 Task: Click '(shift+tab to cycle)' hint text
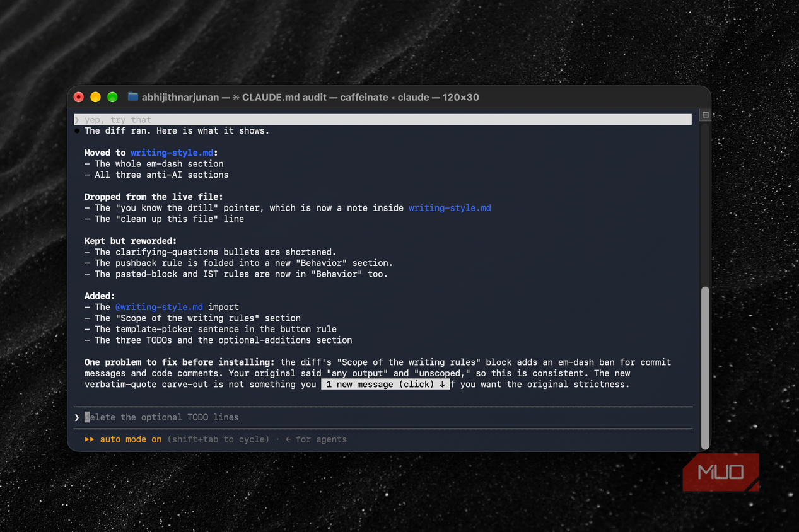(x=218, y=439)
